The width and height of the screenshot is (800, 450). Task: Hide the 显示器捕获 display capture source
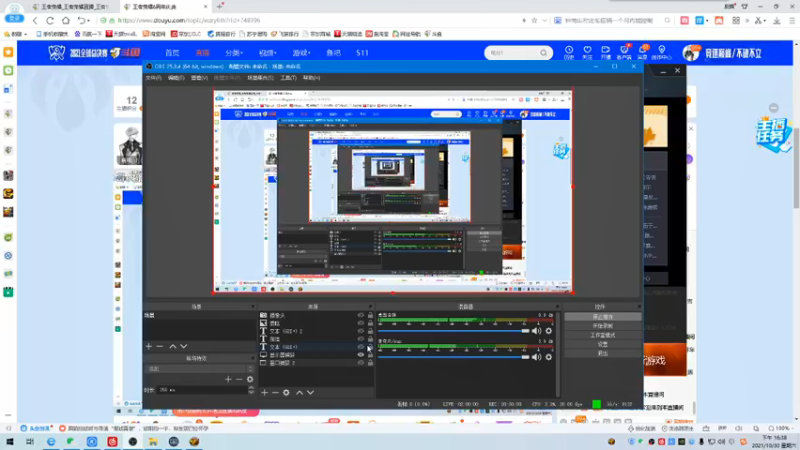coord(361,355)
